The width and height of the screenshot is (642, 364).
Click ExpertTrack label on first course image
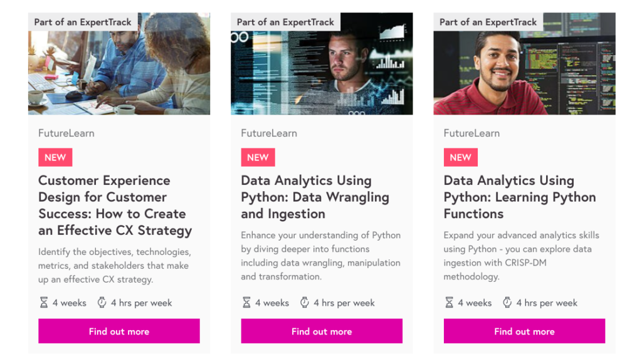point(83,22)
